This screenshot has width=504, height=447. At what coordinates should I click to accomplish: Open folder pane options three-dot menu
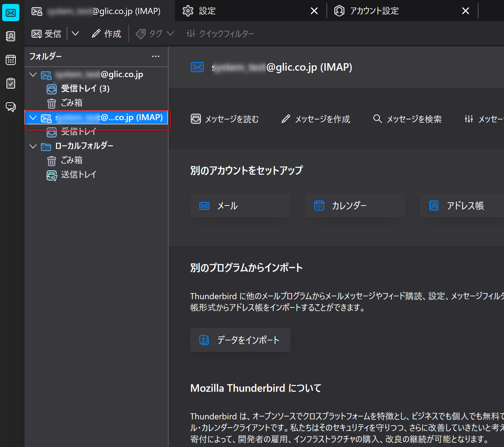(x=155, y=56)
